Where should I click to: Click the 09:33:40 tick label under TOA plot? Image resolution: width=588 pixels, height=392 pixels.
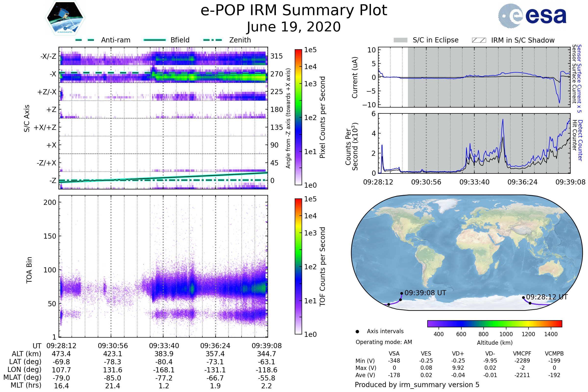[164, 346]
